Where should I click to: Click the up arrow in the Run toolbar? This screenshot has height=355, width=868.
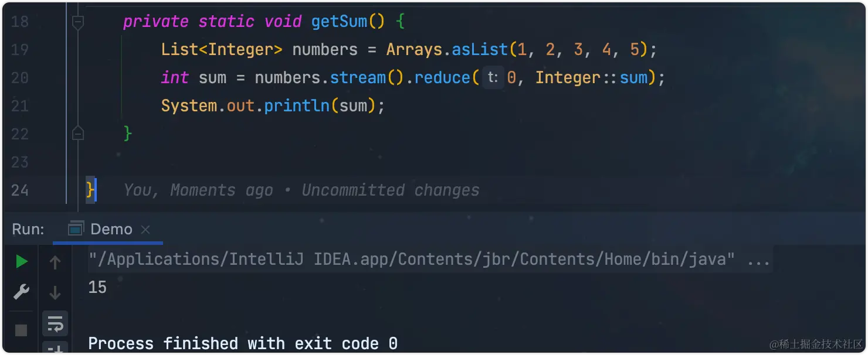(55, 263)
